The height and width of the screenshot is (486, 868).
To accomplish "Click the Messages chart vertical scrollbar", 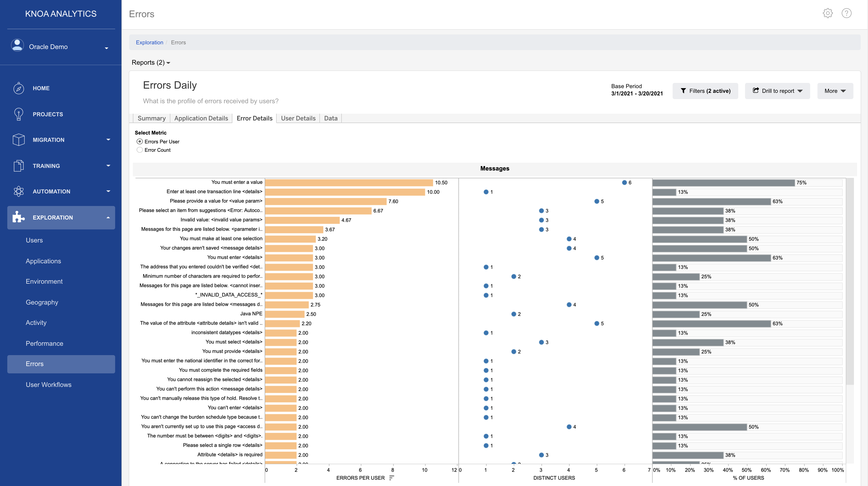I will [850, 281].
